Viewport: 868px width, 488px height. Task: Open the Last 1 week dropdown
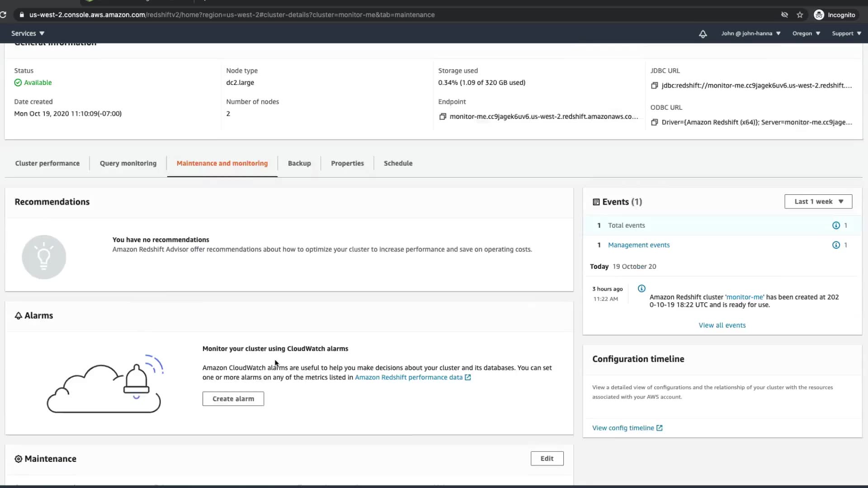click(818, 202)
